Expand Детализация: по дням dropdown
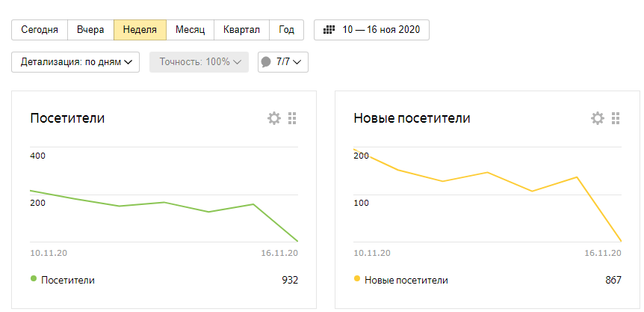 pyautogui.click(x=76, y=62)
